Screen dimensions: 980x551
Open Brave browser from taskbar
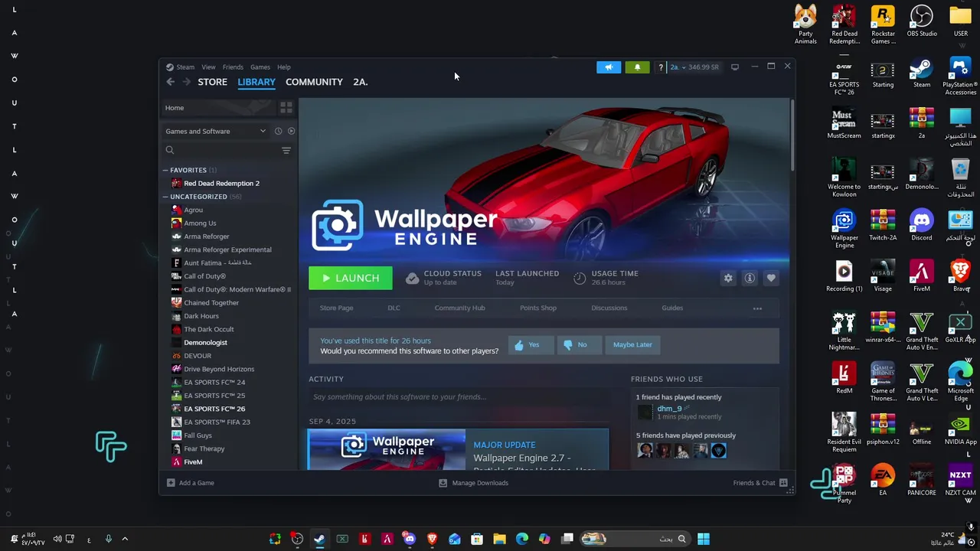click(x=432, y=539)
